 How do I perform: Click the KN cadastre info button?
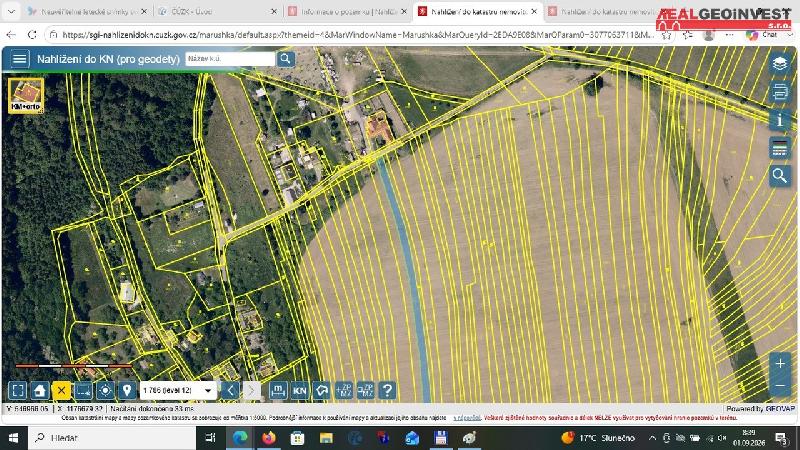(300, 391)
